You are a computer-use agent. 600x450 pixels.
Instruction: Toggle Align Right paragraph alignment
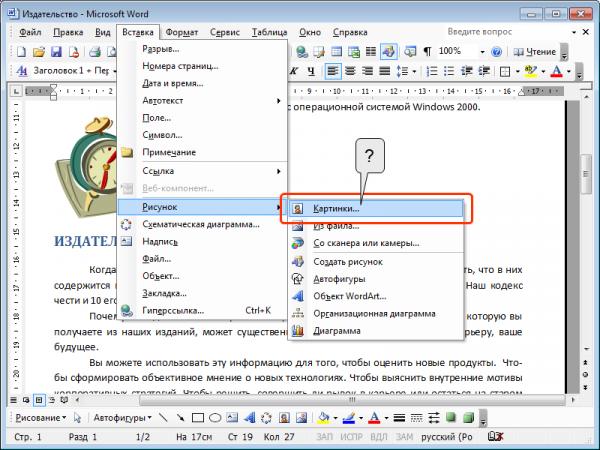tap(367, 71)
